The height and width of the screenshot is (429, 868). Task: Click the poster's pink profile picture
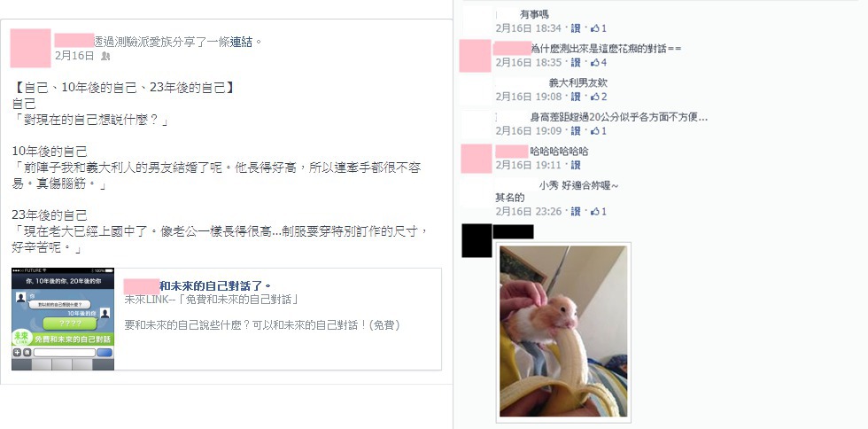point(30,48)
